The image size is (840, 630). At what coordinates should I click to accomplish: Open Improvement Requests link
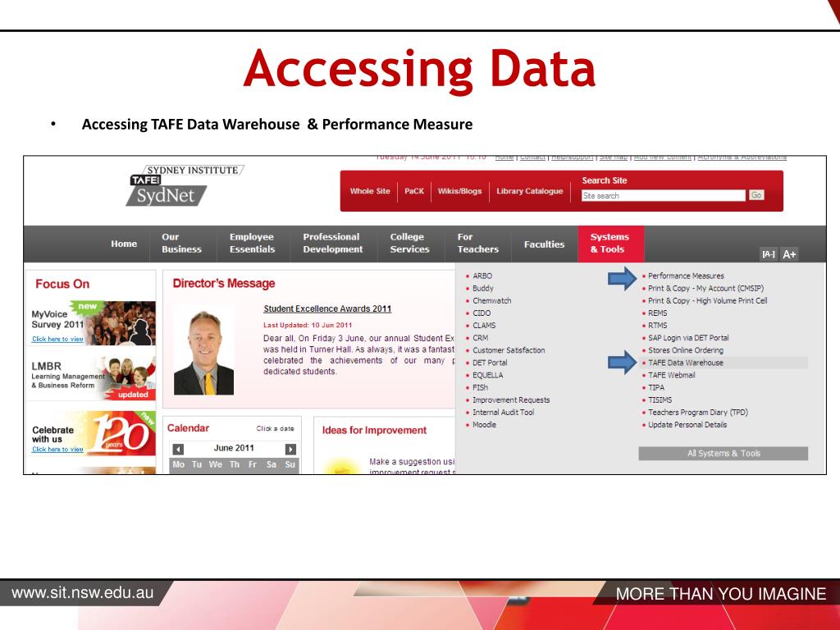510,400
